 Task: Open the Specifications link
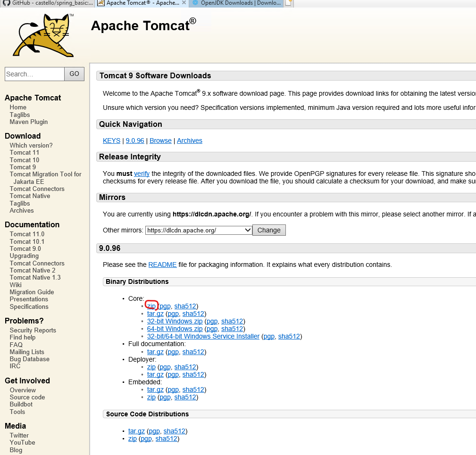point(29,306)
